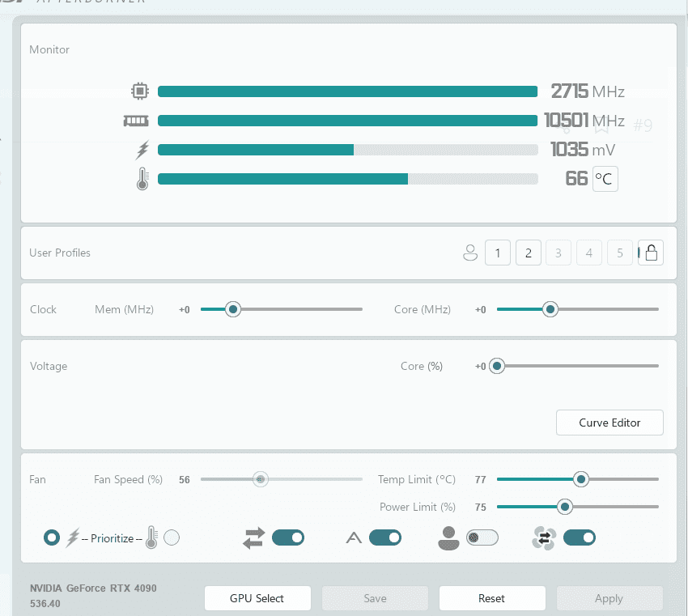Open the Curve Editor
The height and width of the screenshot is (616, 688).
point(609,423)
